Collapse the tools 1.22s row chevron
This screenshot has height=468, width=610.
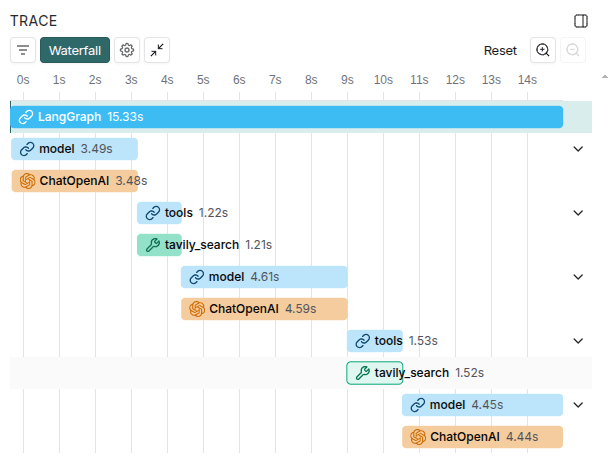tap(577, 213)
